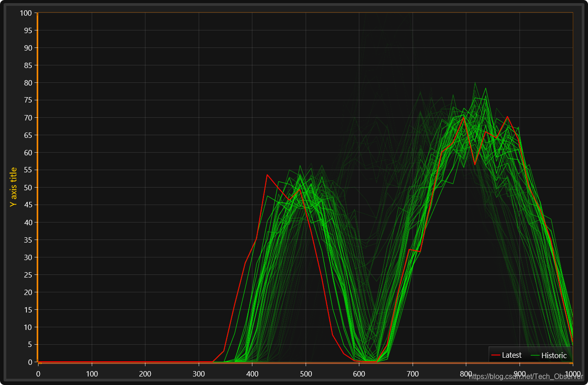Click Y-axis tick label 15
The height and width of the screenshot is (385, 588).
28,309
